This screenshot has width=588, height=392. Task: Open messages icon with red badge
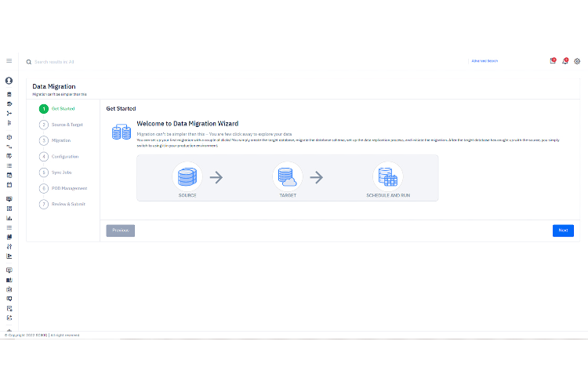(x=554, y=61)
